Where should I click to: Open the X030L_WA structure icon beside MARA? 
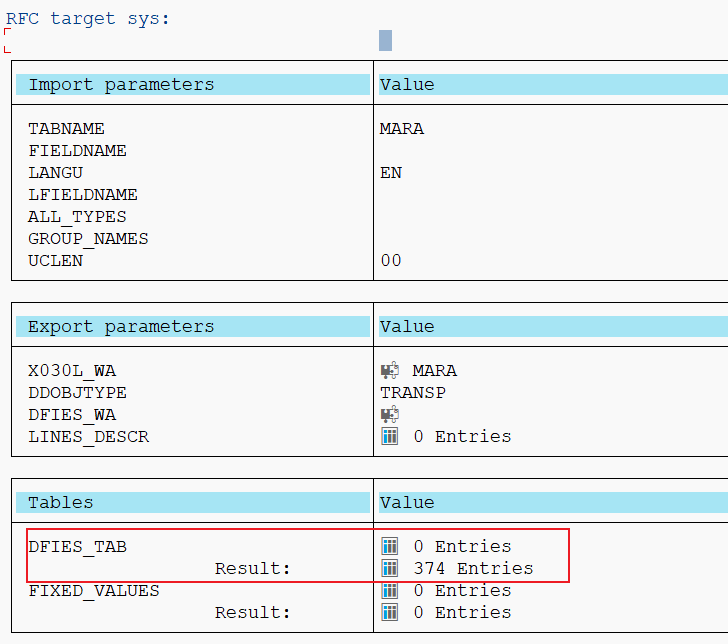coord(390,370)
